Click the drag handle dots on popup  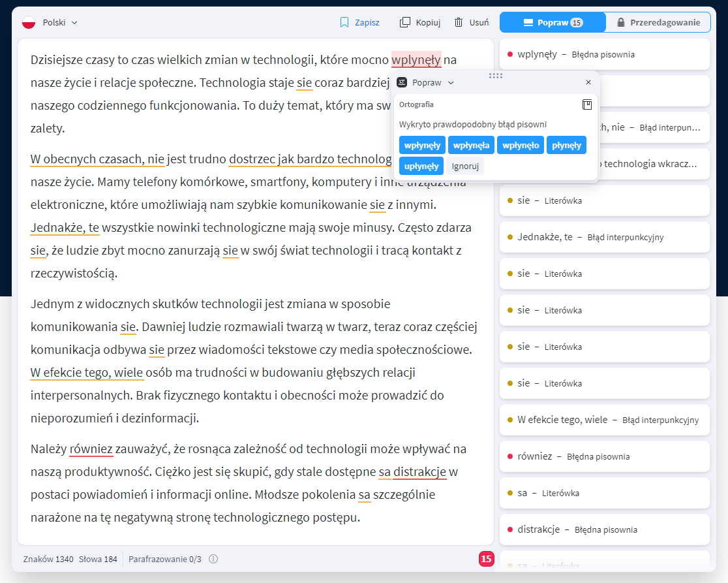click(495, 76)
